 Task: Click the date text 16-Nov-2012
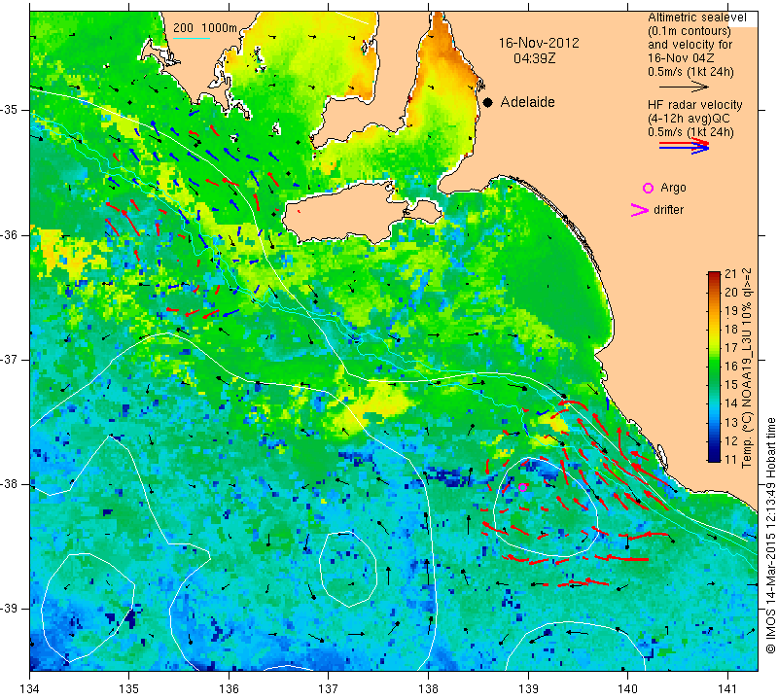(x=539, y=43)
